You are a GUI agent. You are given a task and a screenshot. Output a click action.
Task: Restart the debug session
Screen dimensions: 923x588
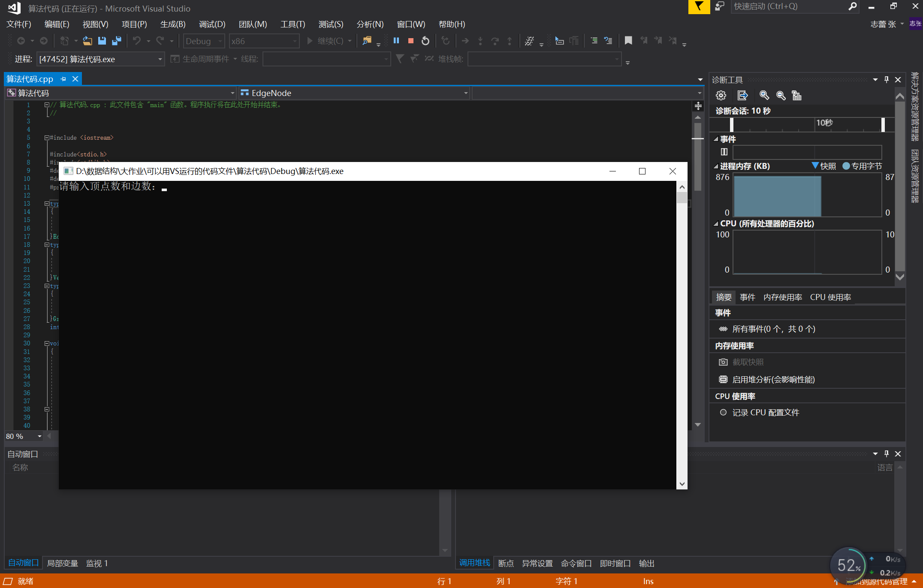(x=425, y=41)
